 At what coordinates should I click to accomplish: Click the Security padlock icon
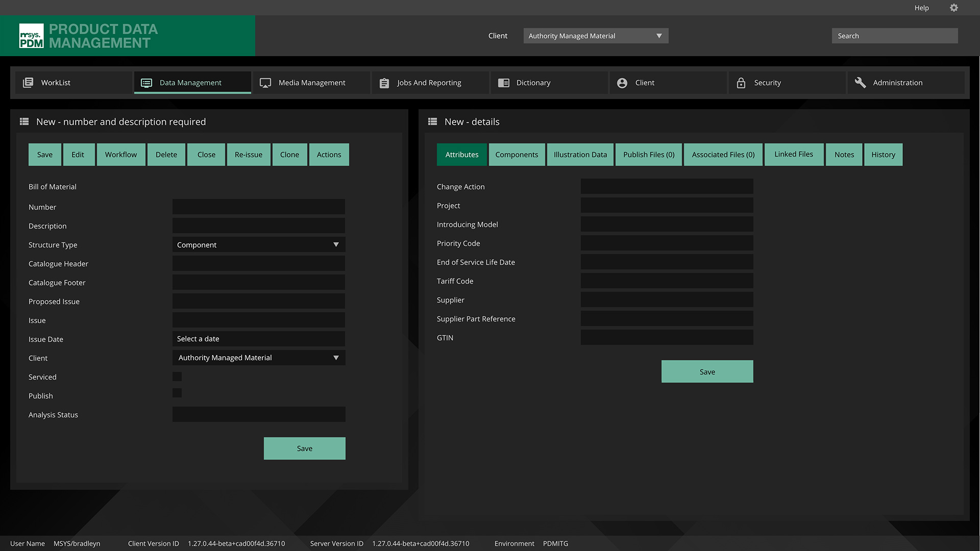(x=741, y=83)
